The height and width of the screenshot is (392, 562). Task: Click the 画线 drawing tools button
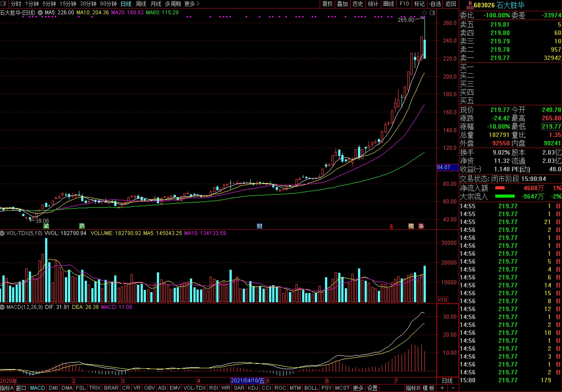click(x=388, y=4)
